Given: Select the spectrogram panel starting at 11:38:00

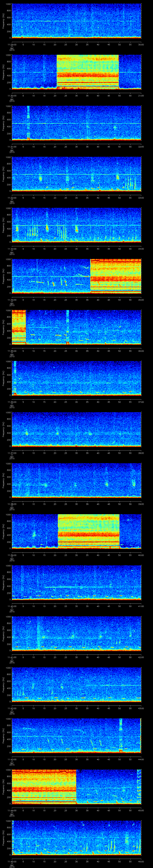Looking at the screenshot, I should tap(76, 480).
